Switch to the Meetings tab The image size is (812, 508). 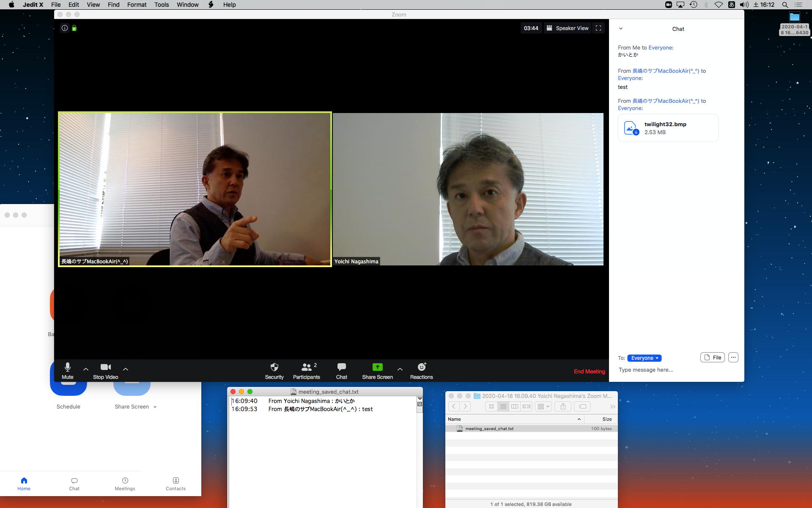pos(125,483)
